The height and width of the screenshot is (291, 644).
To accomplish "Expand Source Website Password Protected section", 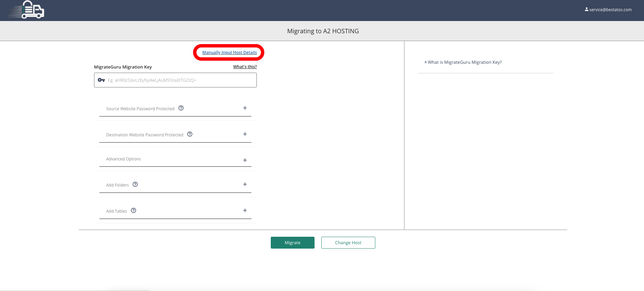I will tap(245, 108).
